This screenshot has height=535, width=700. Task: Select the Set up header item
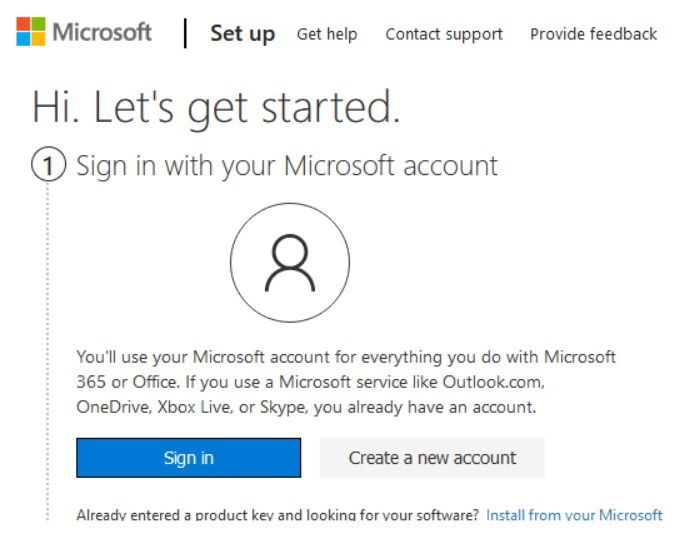[242, 34]
